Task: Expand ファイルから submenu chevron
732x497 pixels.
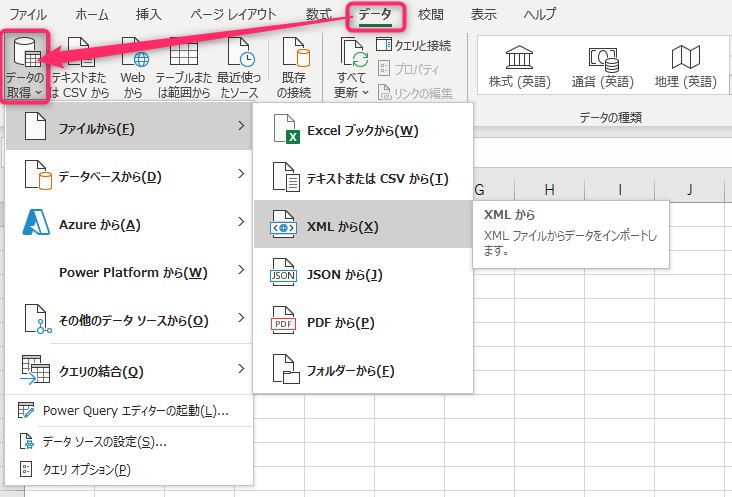Action: [x=241, y=126]
